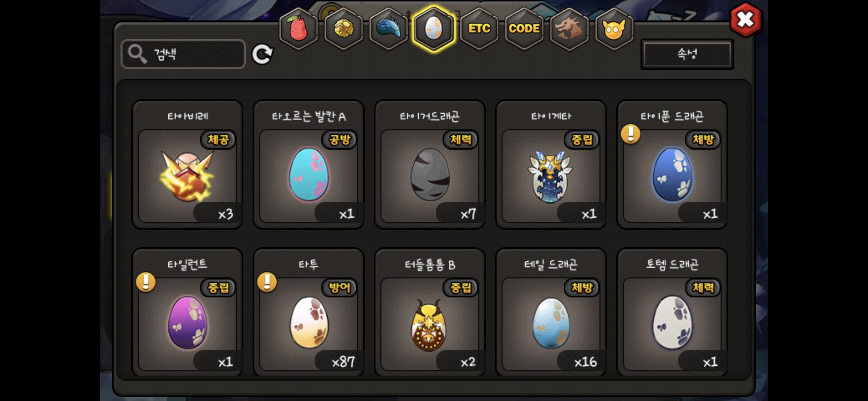Pick the 타이게타 ornate egg
Viewport: 868px width, 401px height.
(551, 164)
